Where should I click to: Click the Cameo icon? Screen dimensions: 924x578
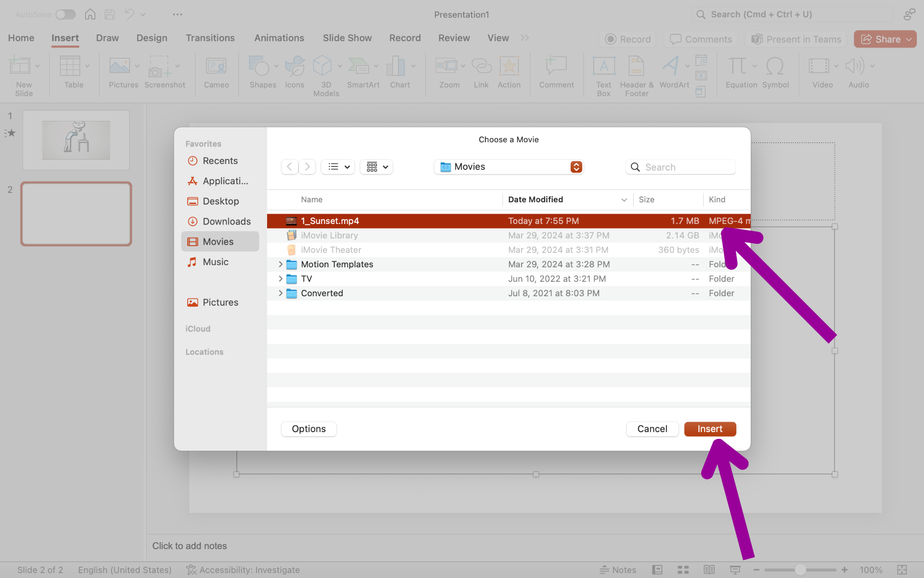pos(216,66)
